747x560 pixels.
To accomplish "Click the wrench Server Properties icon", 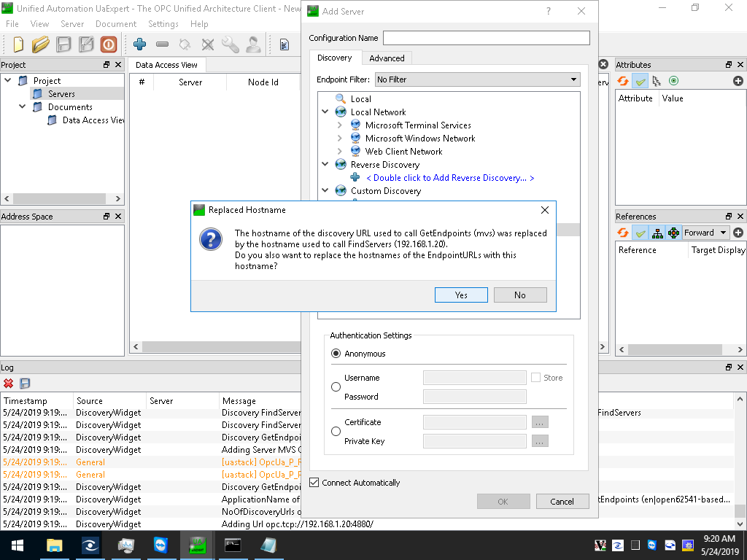I will coord(231,44).
